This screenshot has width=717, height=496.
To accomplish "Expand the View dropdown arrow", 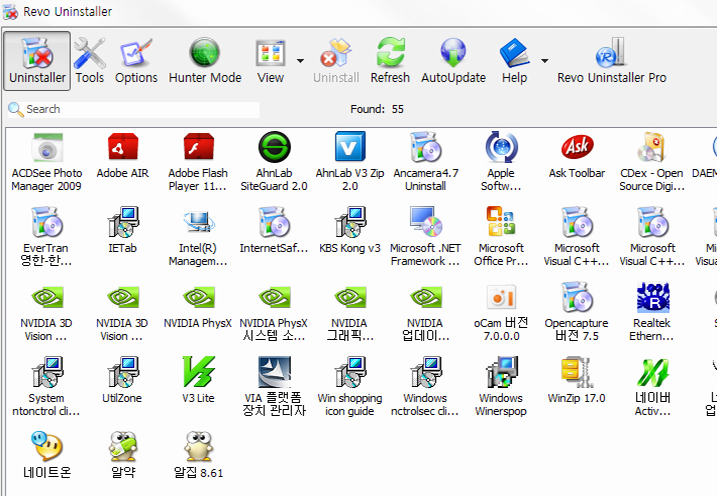I will tap(300, 61).
